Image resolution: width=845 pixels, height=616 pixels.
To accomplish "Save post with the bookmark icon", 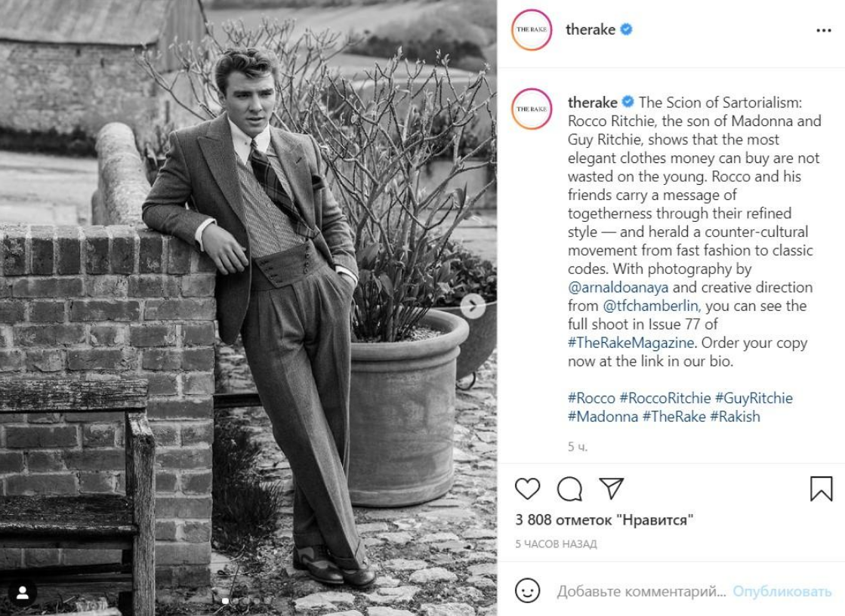I will 821,488.
